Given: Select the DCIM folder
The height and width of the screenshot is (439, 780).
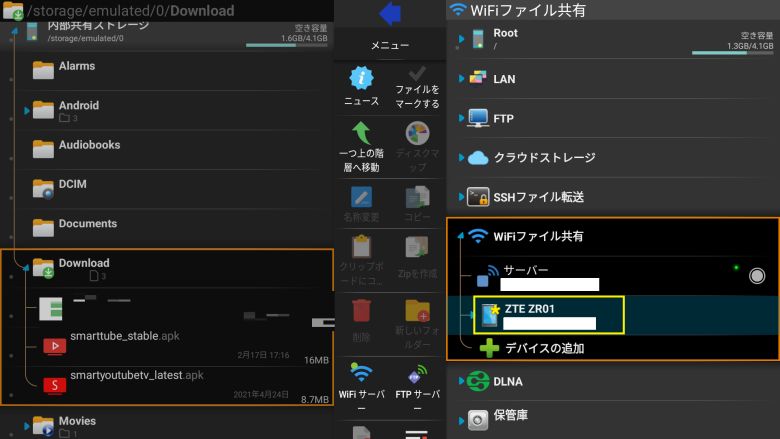Looking at the screenshot, I should click(169, 189).
